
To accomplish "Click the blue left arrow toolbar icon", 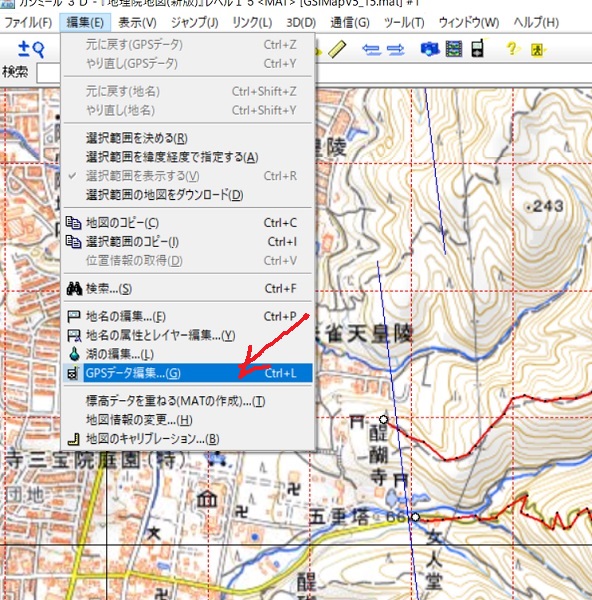I will tap(371, 50).
